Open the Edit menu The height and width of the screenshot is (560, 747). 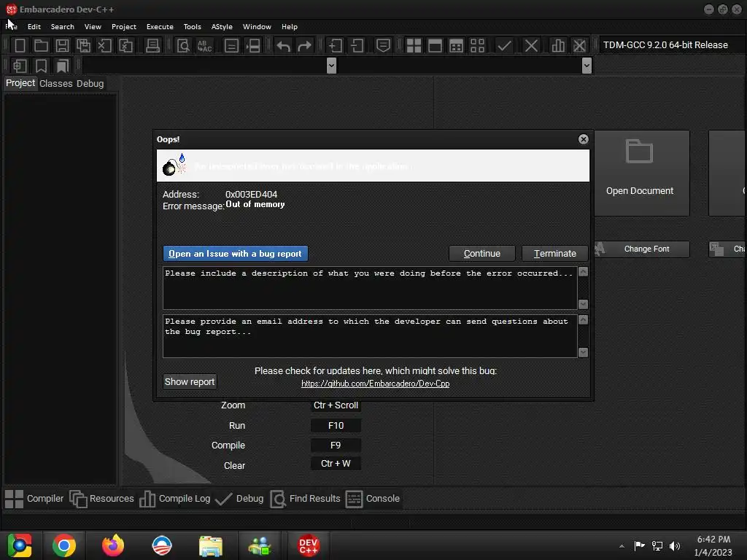pos(34,27)
